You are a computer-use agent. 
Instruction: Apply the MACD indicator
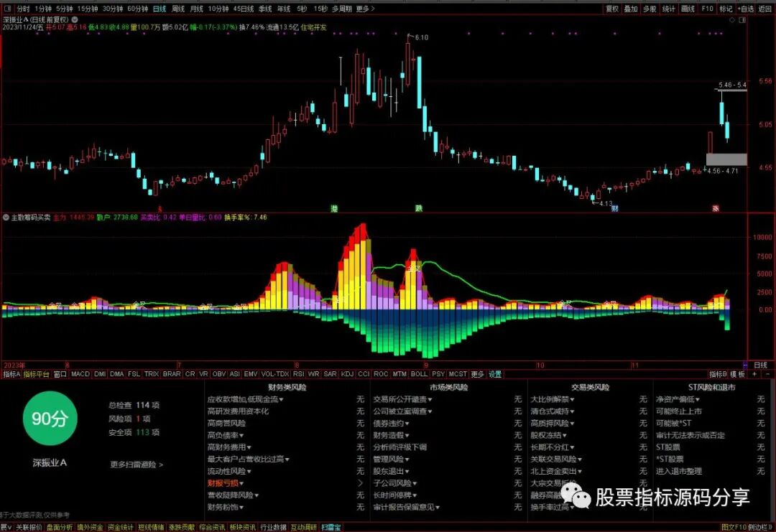click(x=80, y=374)
